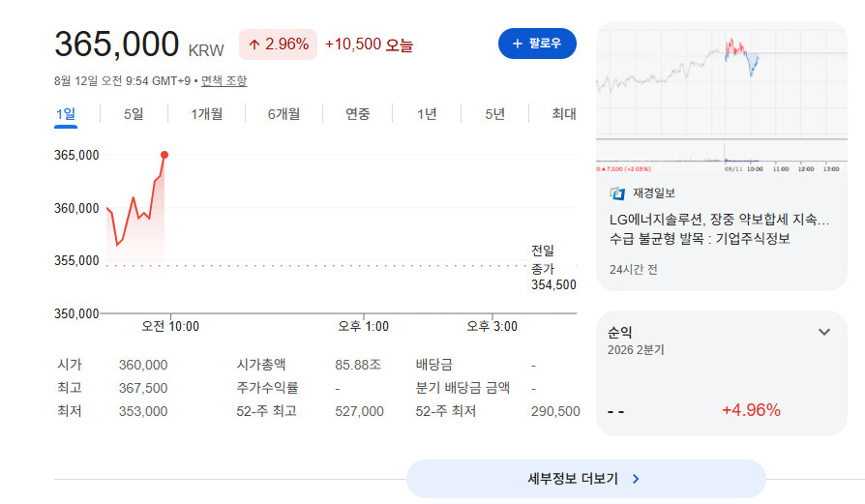Click the +4.96% value in 순익 card
This screenshot has height=504, width=865.
click(x=751, y=410)
